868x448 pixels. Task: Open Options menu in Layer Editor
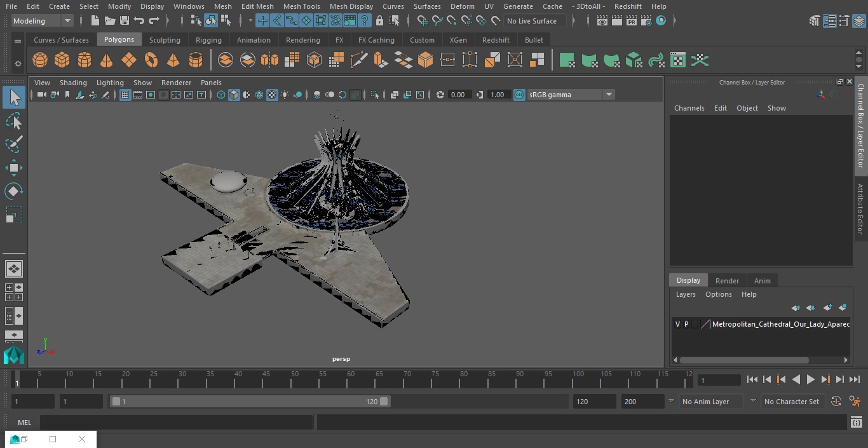click(x=719, y=294)
